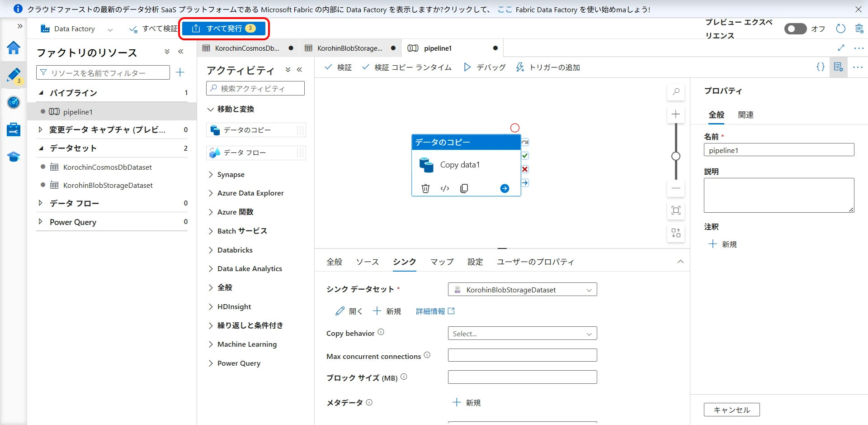Delete the Copy data1 activity via trash icon
The height and width of the screenshot is (425, 868).
click(425, 188)
